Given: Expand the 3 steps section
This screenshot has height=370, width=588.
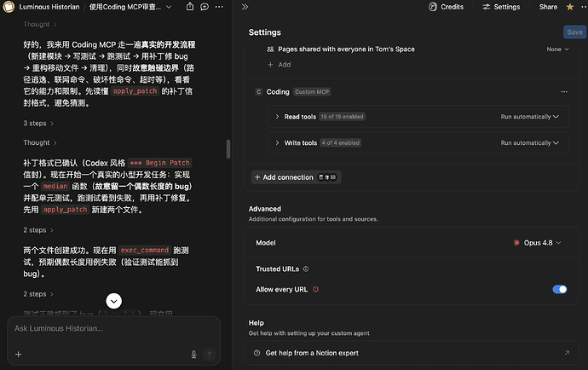Looking at the screenshot, I should [38, 123].
